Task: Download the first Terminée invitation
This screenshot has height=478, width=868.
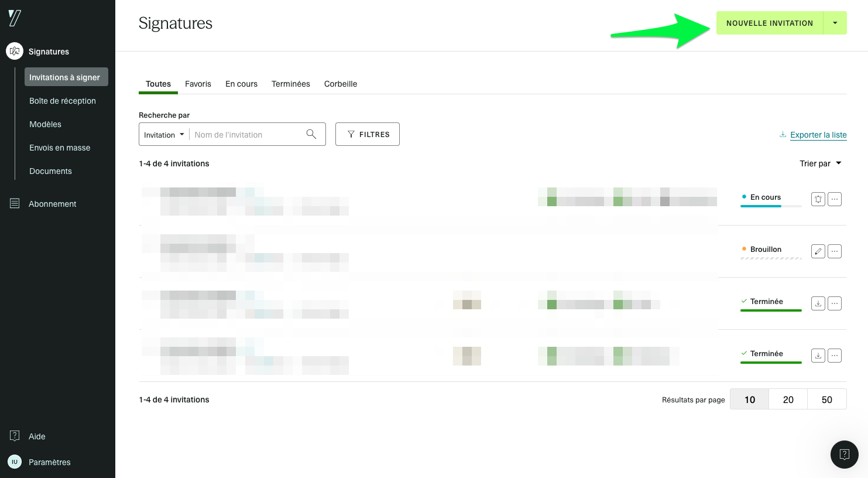Action: point(818,303)
